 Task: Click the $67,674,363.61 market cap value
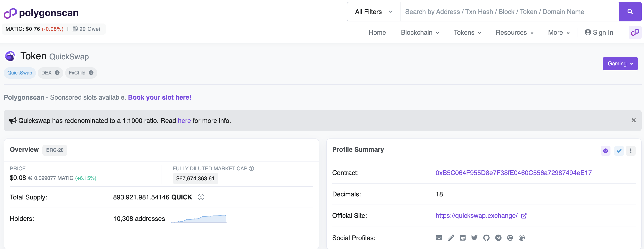195,178
